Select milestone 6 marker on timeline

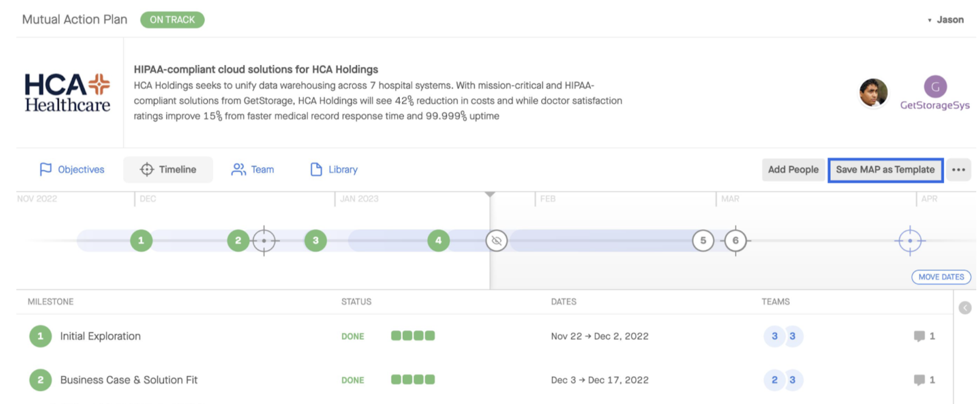(735, 241)
